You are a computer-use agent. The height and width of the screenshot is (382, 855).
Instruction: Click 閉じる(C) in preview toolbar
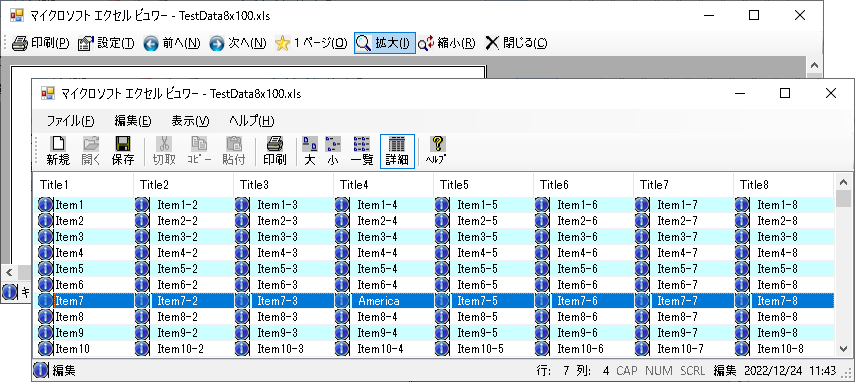coord(516,43)
